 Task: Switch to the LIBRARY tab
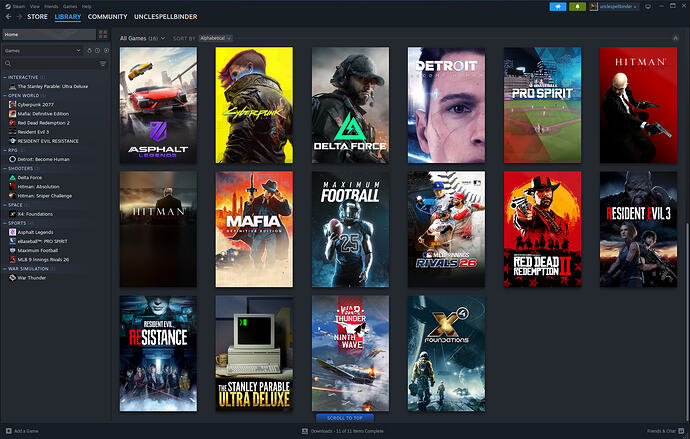pyautogui.click(x=68, y=17)
